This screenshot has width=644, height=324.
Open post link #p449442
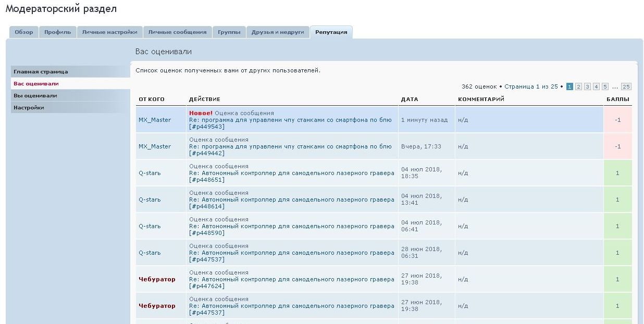click(x=207, y=153)
